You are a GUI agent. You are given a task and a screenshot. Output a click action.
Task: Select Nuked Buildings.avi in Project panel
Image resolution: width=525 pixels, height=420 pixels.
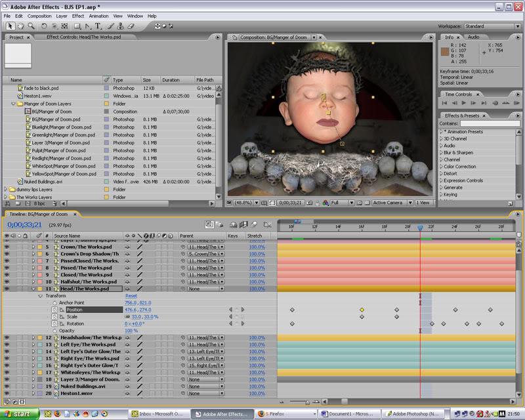tap(43, 182)
